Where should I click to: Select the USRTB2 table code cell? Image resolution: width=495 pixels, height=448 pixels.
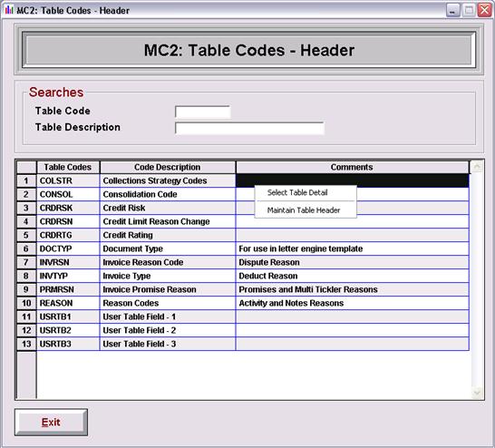[68, 330]
